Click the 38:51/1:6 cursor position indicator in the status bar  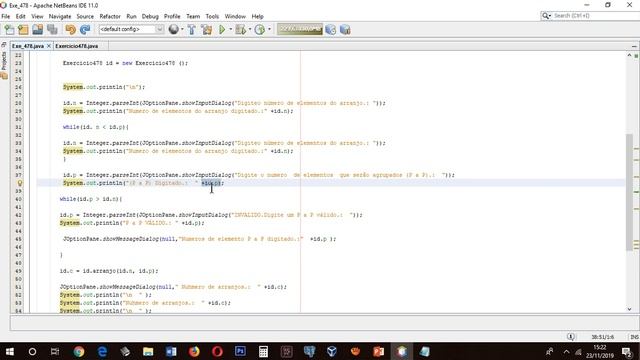(x=602, y=337)
